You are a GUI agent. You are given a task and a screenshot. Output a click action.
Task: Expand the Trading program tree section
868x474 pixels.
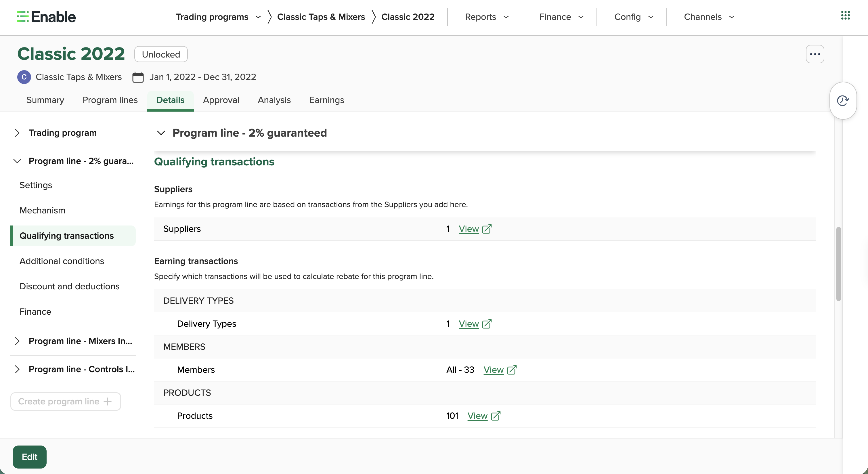pyautogui.click(x=18, y=133)
